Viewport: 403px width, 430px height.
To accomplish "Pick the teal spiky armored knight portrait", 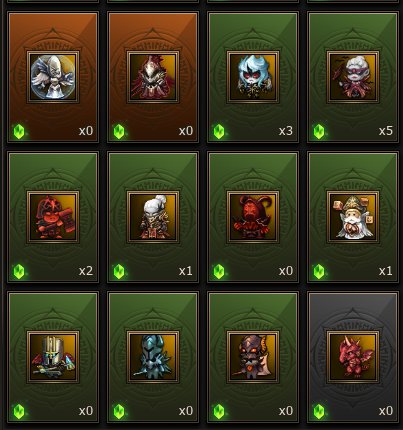I will pyautogui.click(x=153, y=357).
